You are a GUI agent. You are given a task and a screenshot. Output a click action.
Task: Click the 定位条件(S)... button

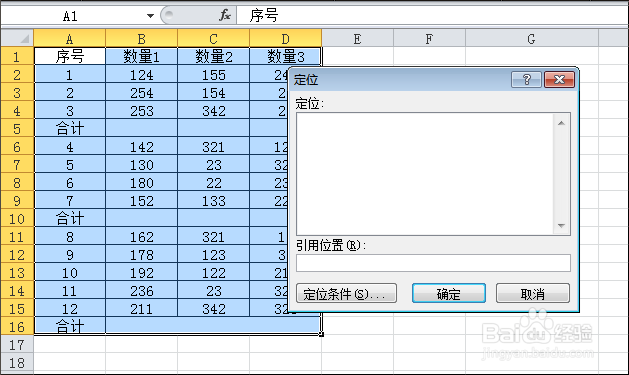[346, 294]
